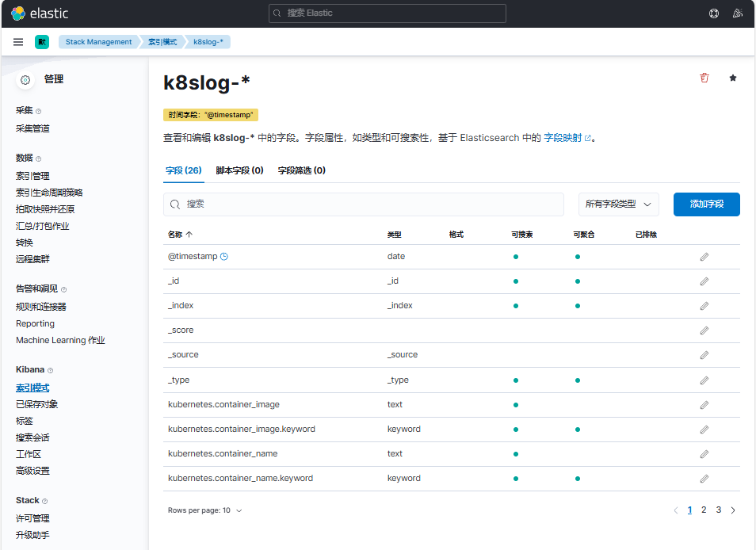Click the info icon beside Stack heading
Image resolution: width=756 pixels, height=550 pixels.
(45, 502)
